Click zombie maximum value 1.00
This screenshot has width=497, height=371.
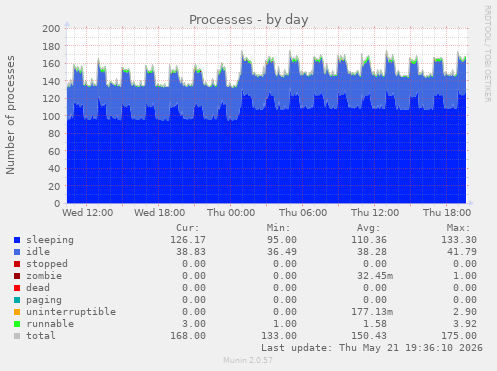click(x=465, y=276)
